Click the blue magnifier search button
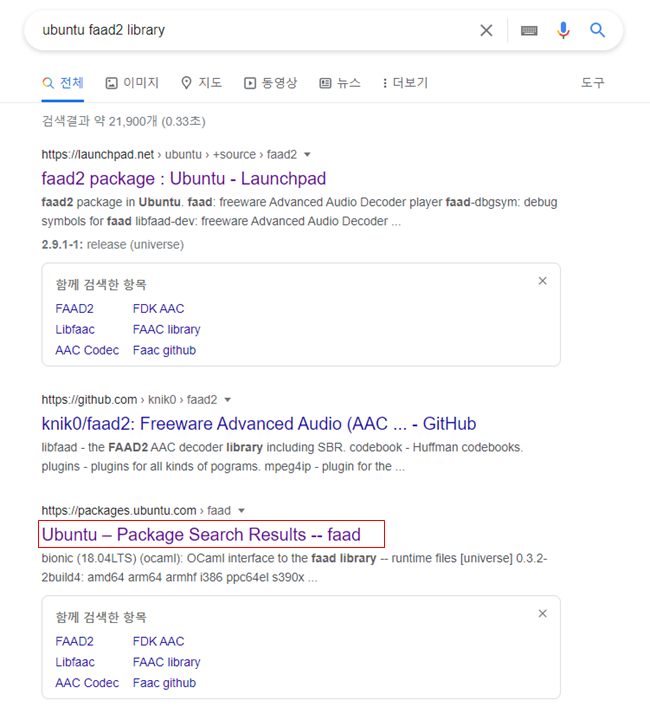This screenshot has height=720, width=650. tap(597, 30)
